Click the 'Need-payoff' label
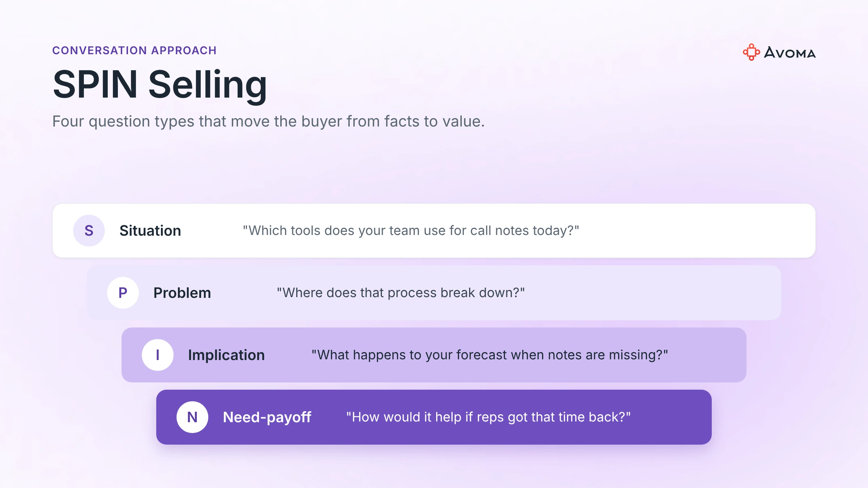This screenshot has width=868, height=488. pyautogui.click(x=267, y=418)
